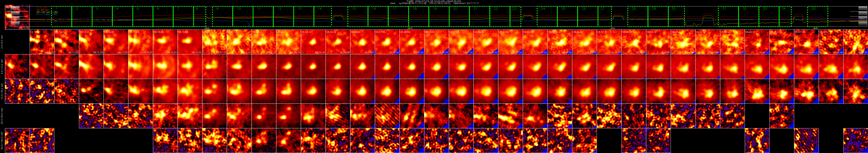Select interval box 23 on the lightcurve

click(x=516, y=16)
